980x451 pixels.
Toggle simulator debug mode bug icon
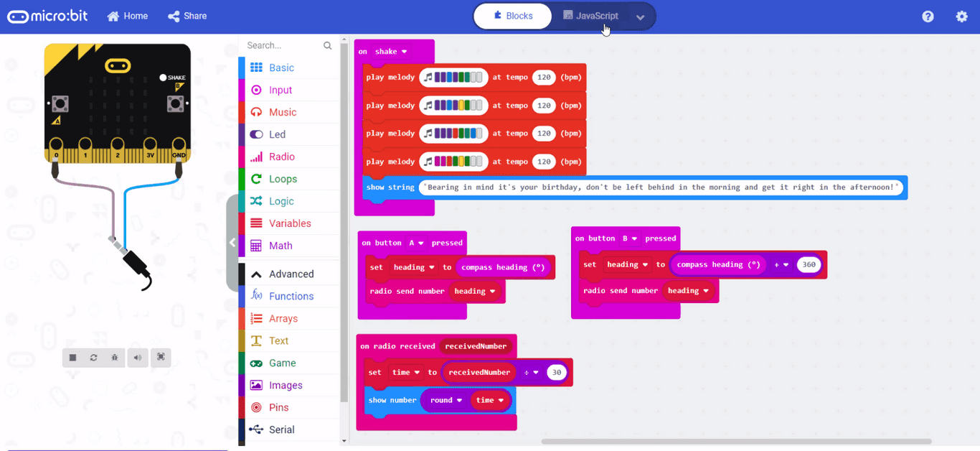point(114,358)
